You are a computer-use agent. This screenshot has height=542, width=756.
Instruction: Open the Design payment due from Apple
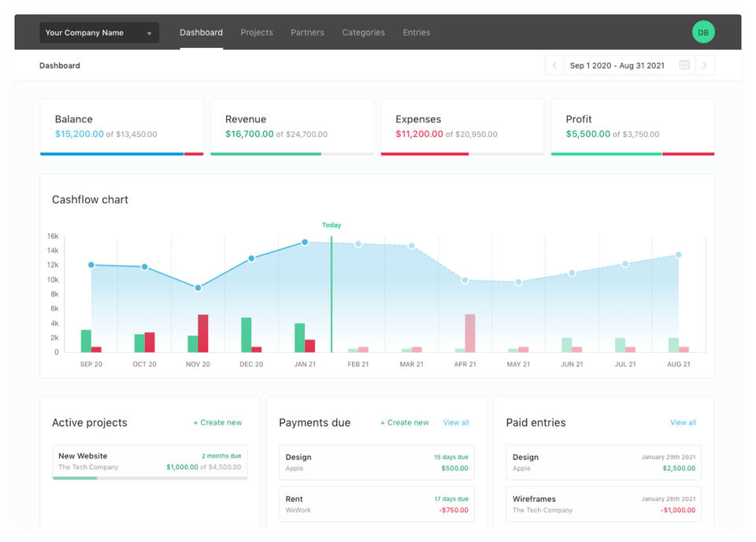(x=376, y=462)
